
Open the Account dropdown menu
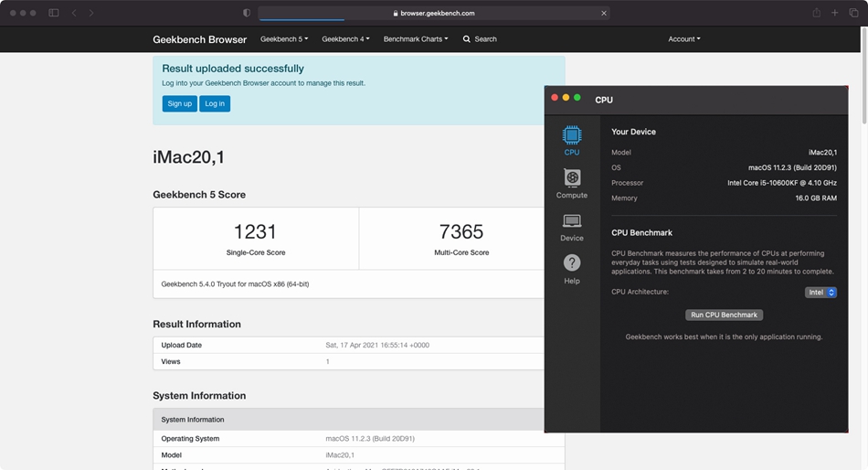[683, 39]
